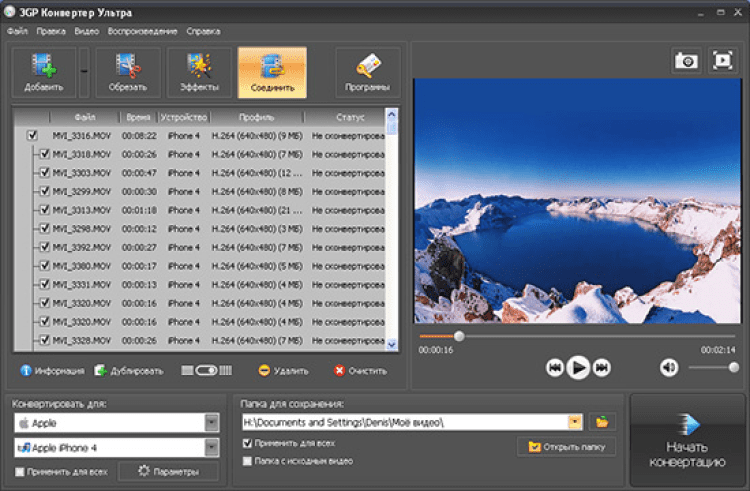
Task: Mute the audio with the speaker icon
Action: 669,367
